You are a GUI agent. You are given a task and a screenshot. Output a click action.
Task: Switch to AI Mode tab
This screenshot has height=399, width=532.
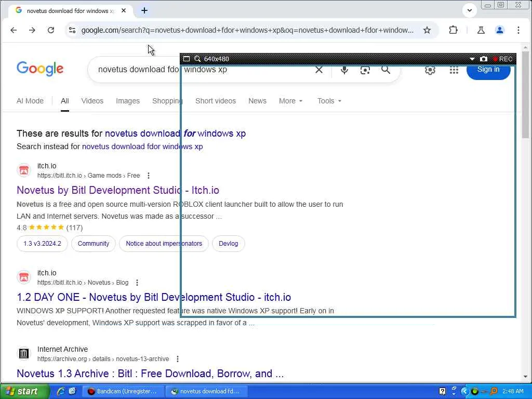click(x=30, y=101)
